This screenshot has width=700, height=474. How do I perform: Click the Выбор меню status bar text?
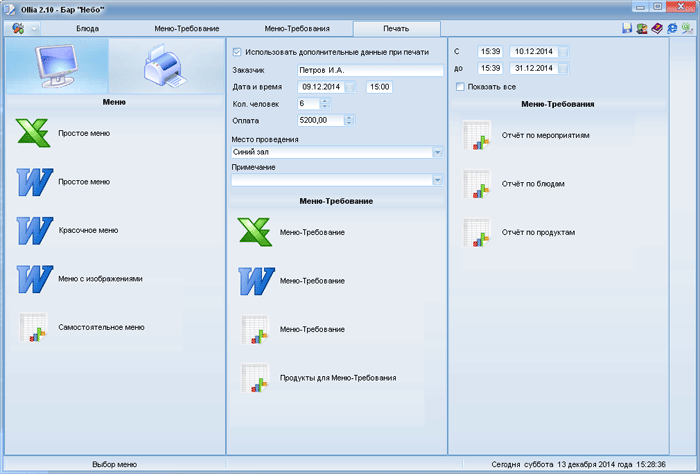tap(115, 465)
